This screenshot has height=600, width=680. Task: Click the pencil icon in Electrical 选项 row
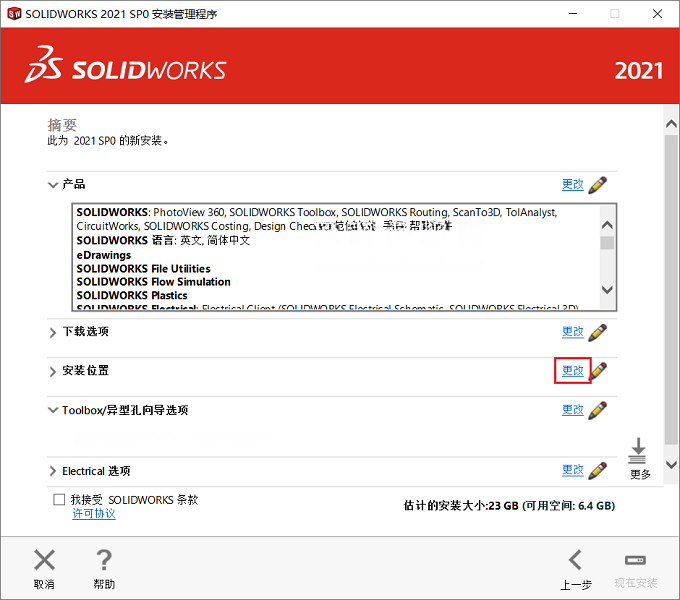(598, 470)
